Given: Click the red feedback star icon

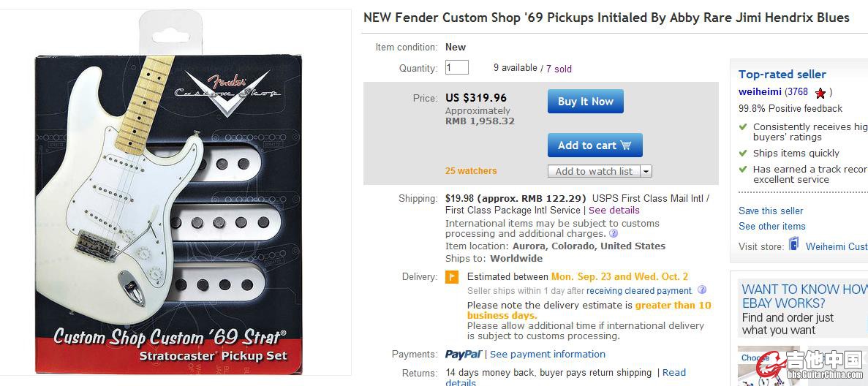Looking at the screenshot, I should (x=820, y=93).
